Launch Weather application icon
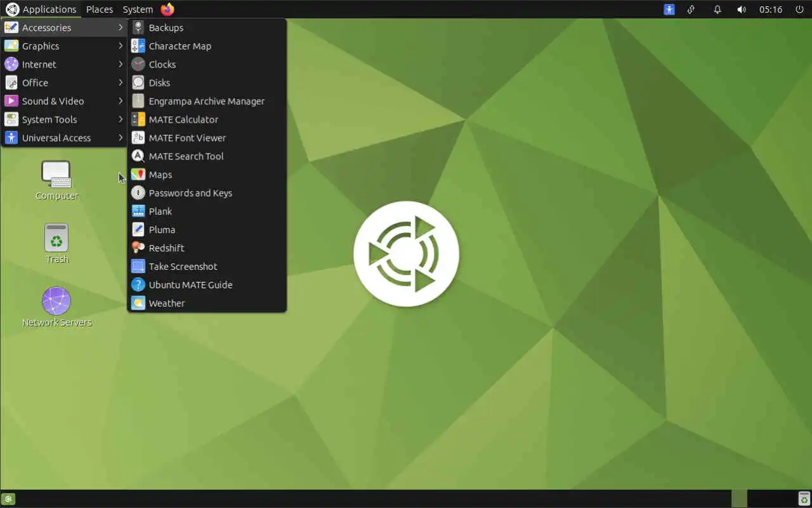Screen dimensions: 812x508 (x=138, y=304)
